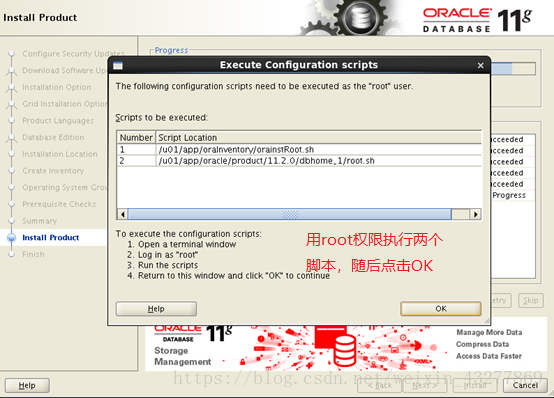The width and height of the screenshot is (554, 398).
Task: Click the Oracle Database 11g logo
Action: point(478,20)
